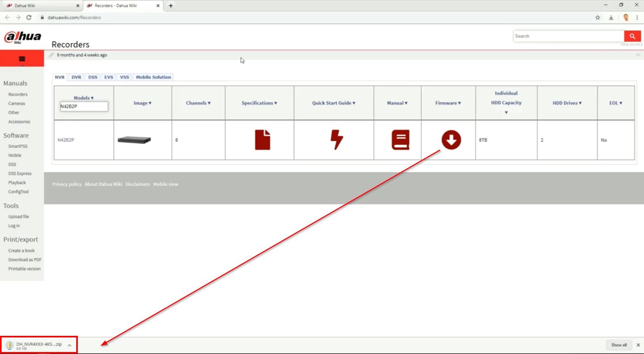Screen dimensions: 644x354
Task: Reload the current page
Action: [29, 17]
